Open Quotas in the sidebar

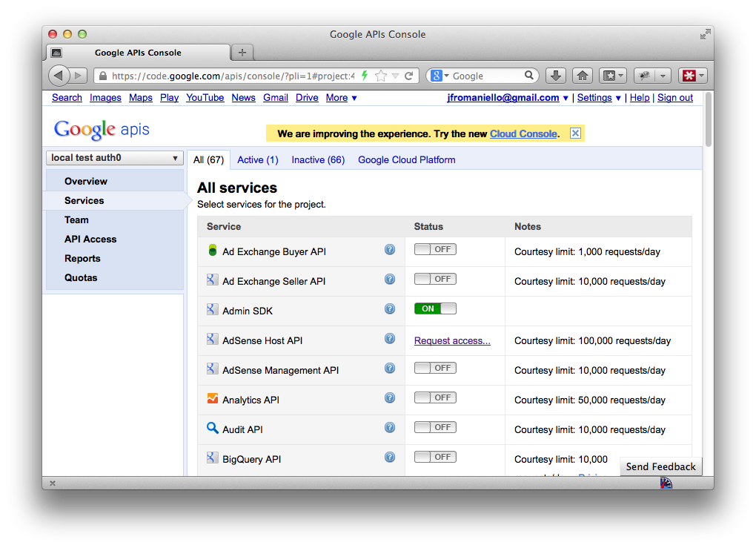coord(81,278)
